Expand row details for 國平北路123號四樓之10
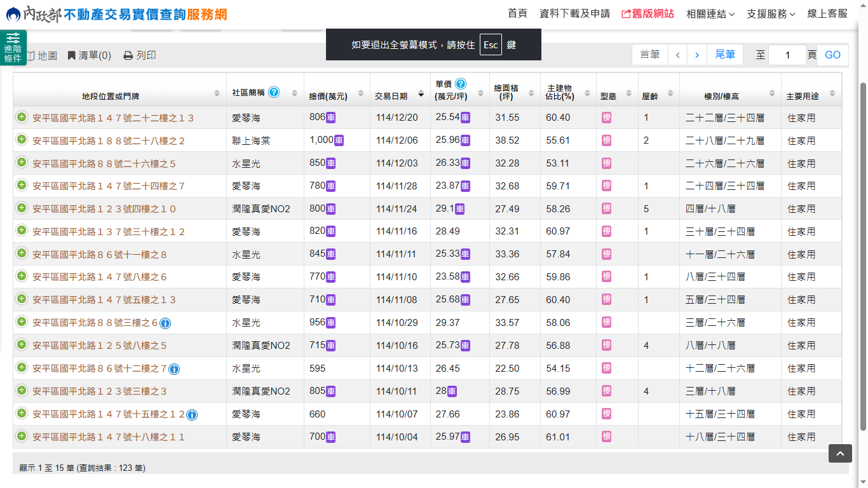This screenshot has width=868, height=488. [x=22, y=208]
